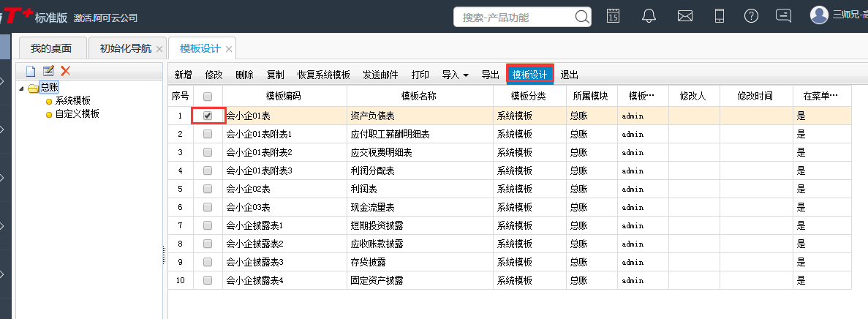The width and height of the screenshot is (868, 319).
Task: Click the 新增 toolbar button
Action: [x=184, y=75]
